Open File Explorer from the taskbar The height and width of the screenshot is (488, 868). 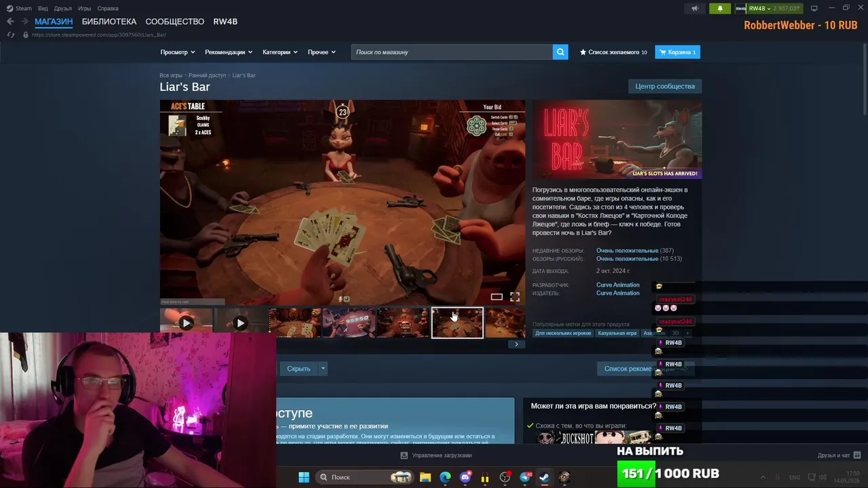[425, 477]
